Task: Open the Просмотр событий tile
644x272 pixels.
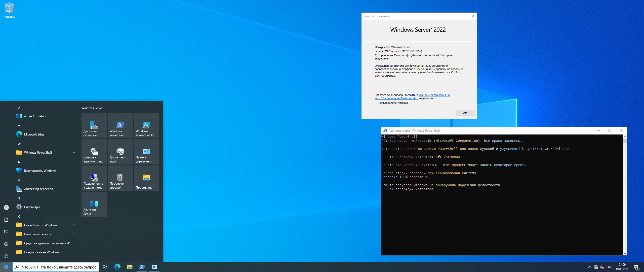Action: [120, 178]
